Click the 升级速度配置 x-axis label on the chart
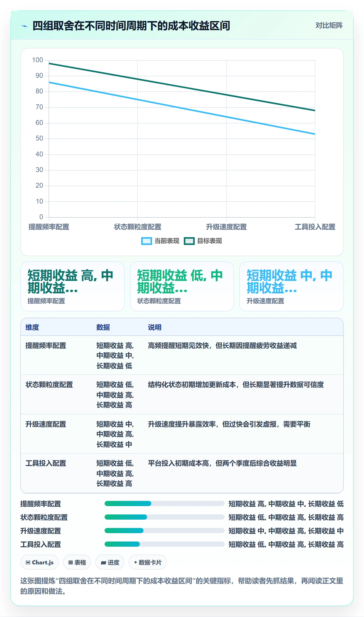This screenshot has width=364, height=617. point(226,227)
